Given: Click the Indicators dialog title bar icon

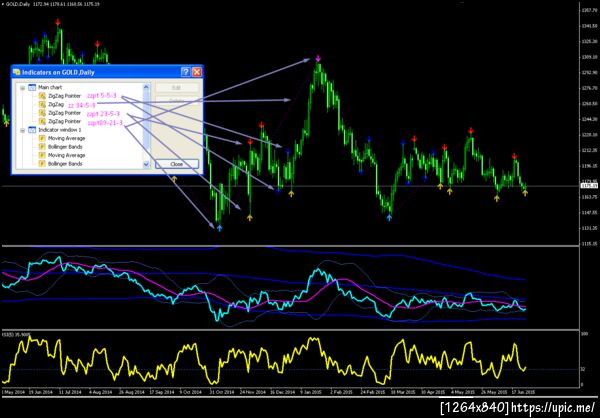Looking at the screenshot, I should pyautogui.click(x=17, y=72).
